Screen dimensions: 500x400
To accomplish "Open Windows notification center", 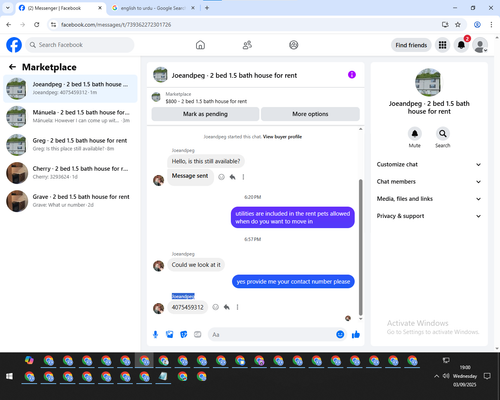I will click(x=487, y=376).
